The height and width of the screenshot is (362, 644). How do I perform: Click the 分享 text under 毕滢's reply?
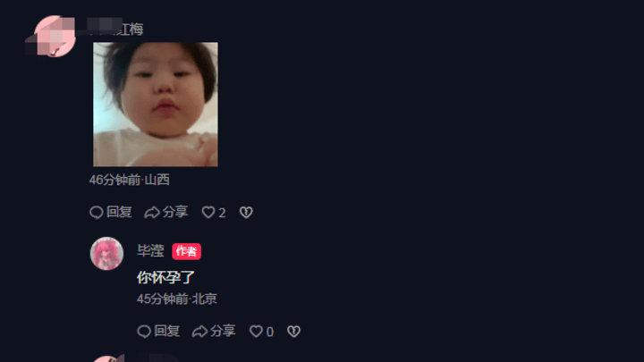pyautogui.click(x=223, y=331)
